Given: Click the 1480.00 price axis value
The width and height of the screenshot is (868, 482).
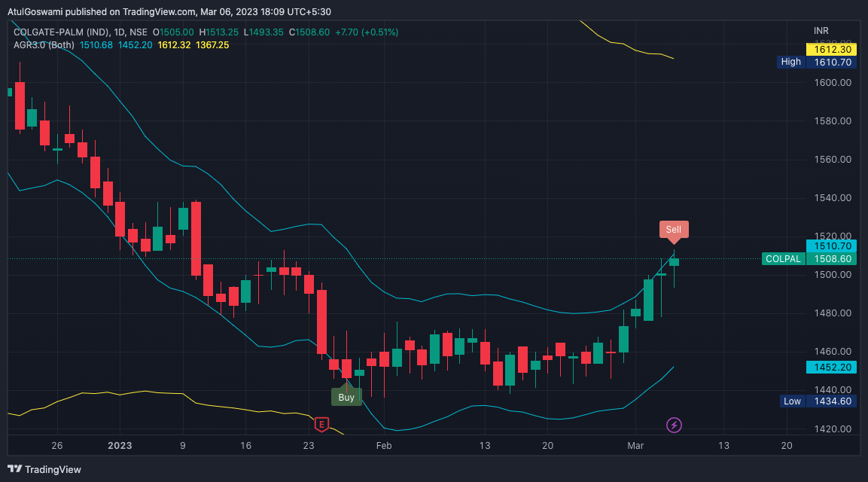Looking at the screenshot, I should 833,313.
